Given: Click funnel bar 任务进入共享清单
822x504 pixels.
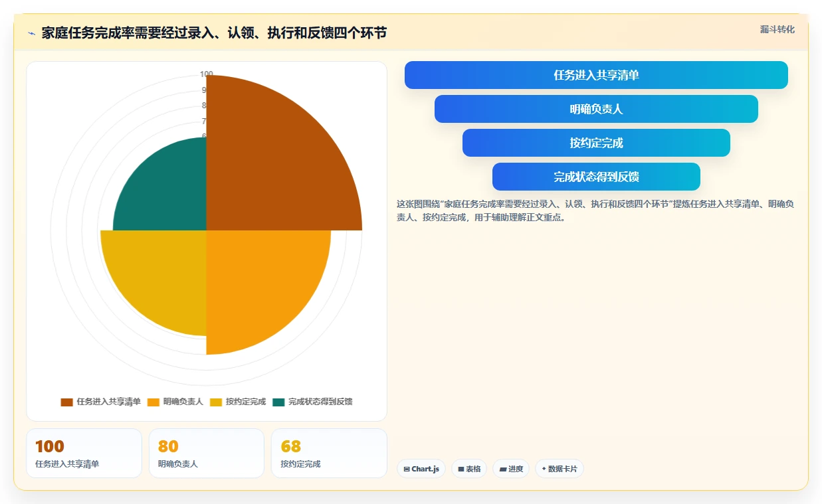Looking at the screenshot, I should pos(596,75).
